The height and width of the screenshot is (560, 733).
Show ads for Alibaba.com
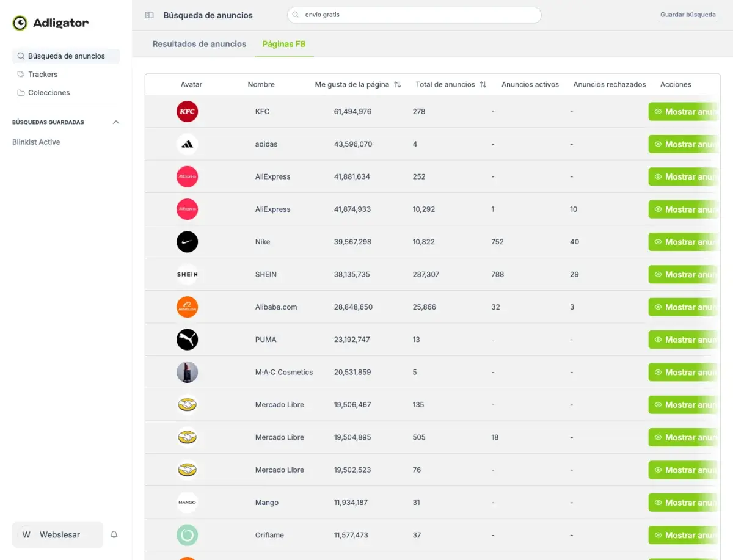(683, 307)
